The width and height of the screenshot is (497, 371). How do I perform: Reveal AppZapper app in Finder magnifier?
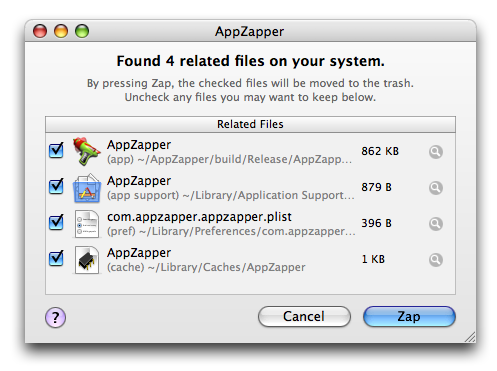tap(435, 152)
